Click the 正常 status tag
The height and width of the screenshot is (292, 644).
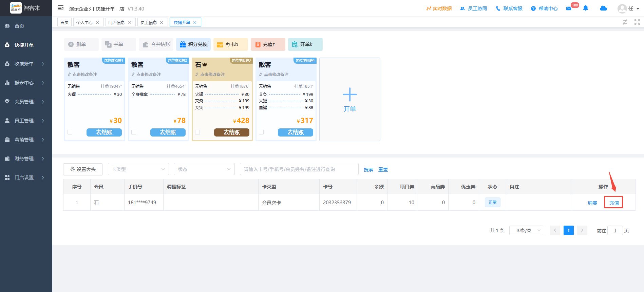[492, 202]
